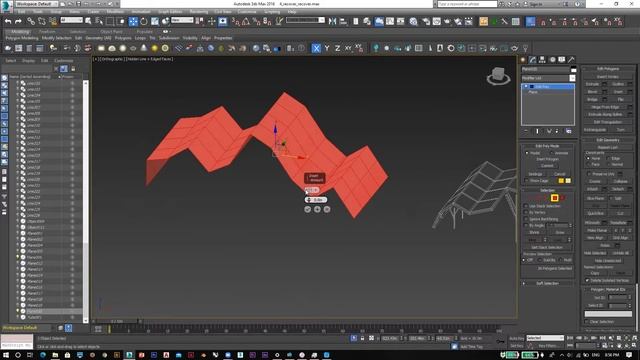Image resolution: width=640 pixels, height=360 pixels.
Task: Open the reference coordinate system dropdown
Action: coord(182,20)
